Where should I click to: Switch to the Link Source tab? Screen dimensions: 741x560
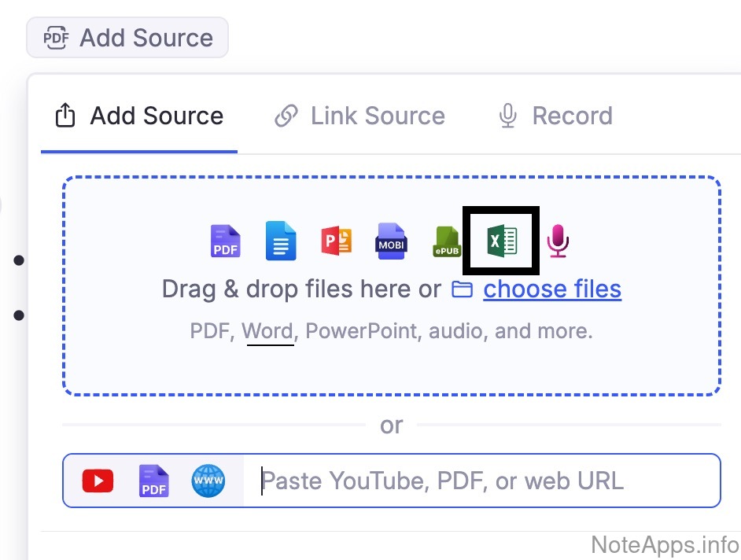pyautogui.click(x=359, y=116)
